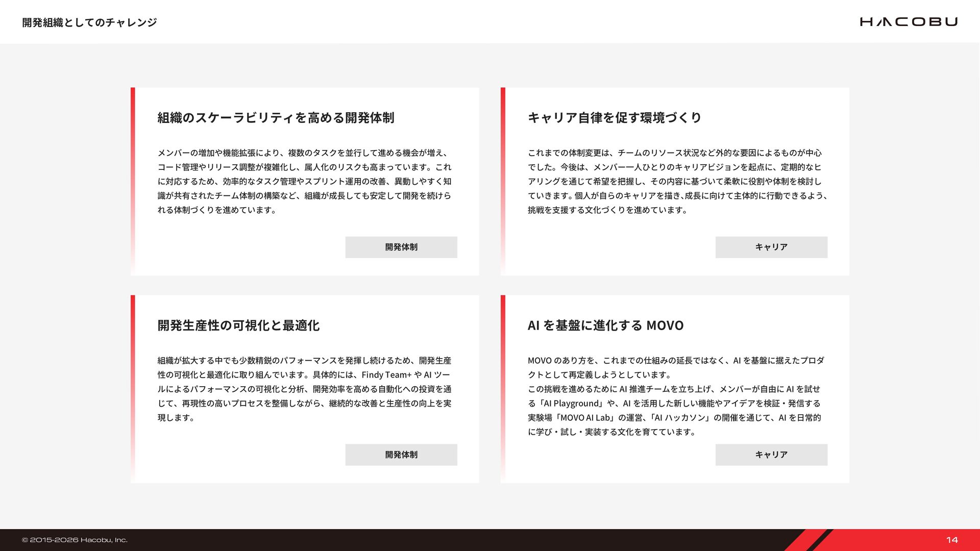This screenshot has width=980, height=551.
Task: Click body paragraph mentioning AI Playground
Action: 675,403
